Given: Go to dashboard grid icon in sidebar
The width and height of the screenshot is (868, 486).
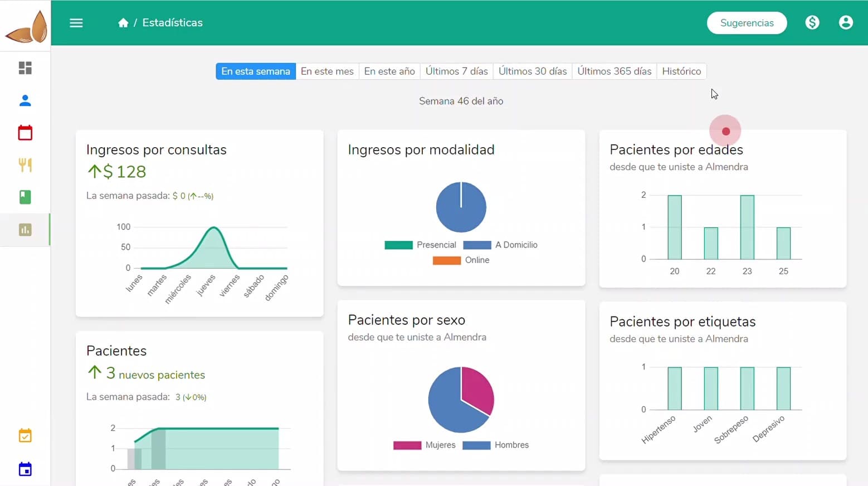Looking at the screenshot, I should (25, 68).
